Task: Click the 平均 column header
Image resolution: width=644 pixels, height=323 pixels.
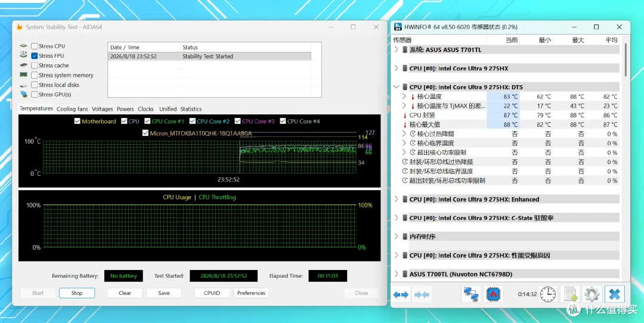Action: (x=603, y=40)
